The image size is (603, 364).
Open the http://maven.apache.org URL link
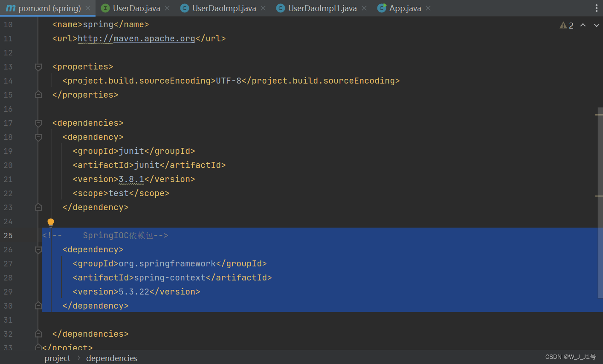pos(136,38)
